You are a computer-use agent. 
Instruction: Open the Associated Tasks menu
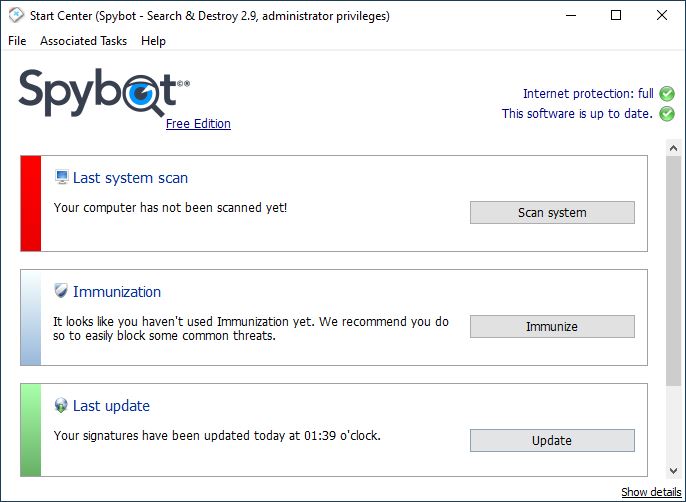(84, 41)
